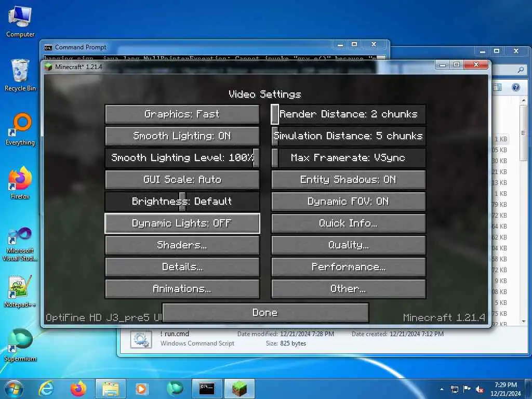532x399 pixels.
Task: Click Explorer scrollbar down arrow
Action: (524, 321)
